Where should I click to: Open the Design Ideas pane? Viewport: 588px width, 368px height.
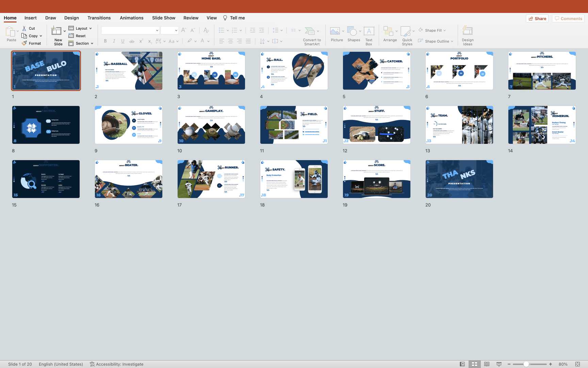click(x=467, y=31)
